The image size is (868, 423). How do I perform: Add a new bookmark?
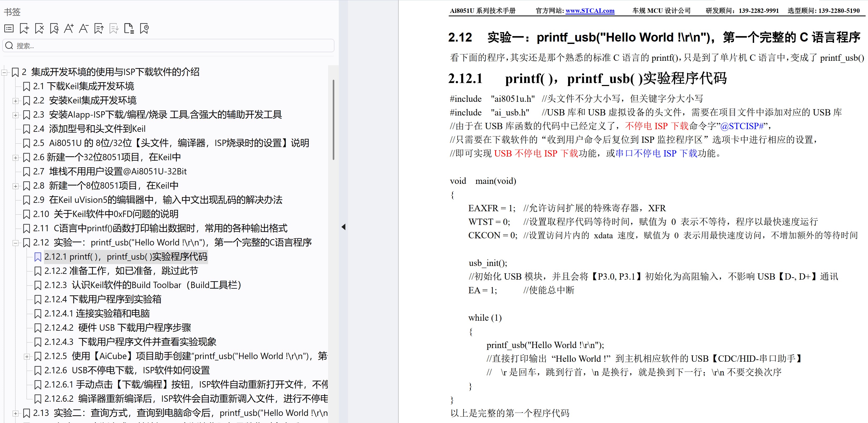coord(24,29)
